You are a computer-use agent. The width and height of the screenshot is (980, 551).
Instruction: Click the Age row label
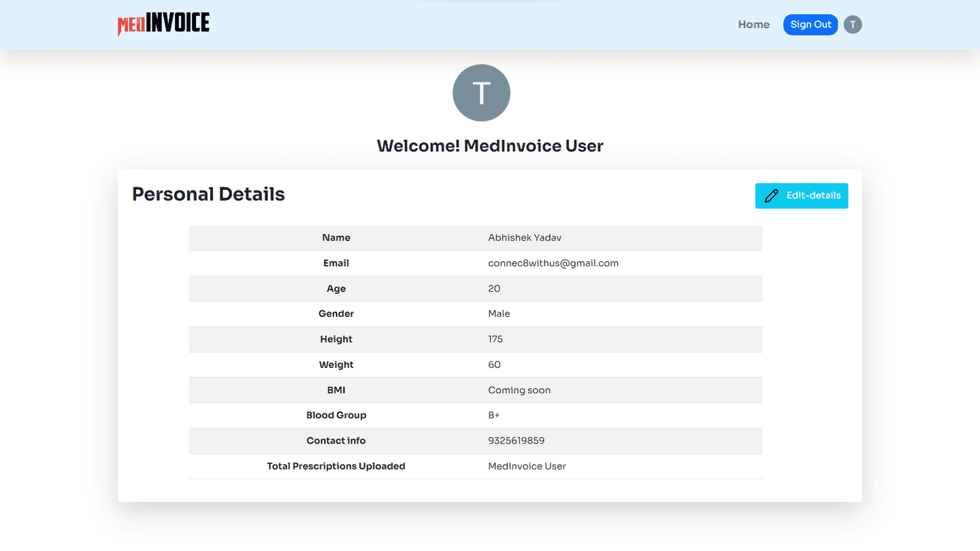click(336, 289)
